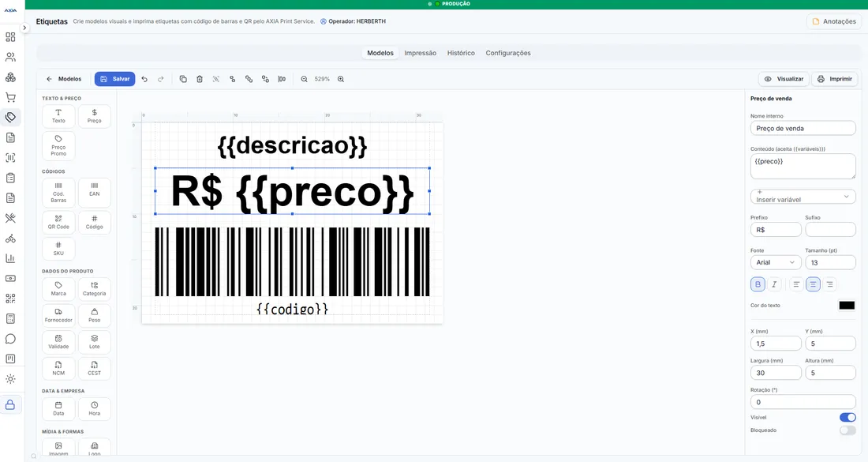The width and height of the screenshot is (868, 462).
Task: Add a Fornecedor element
Action: pos(58,316)
